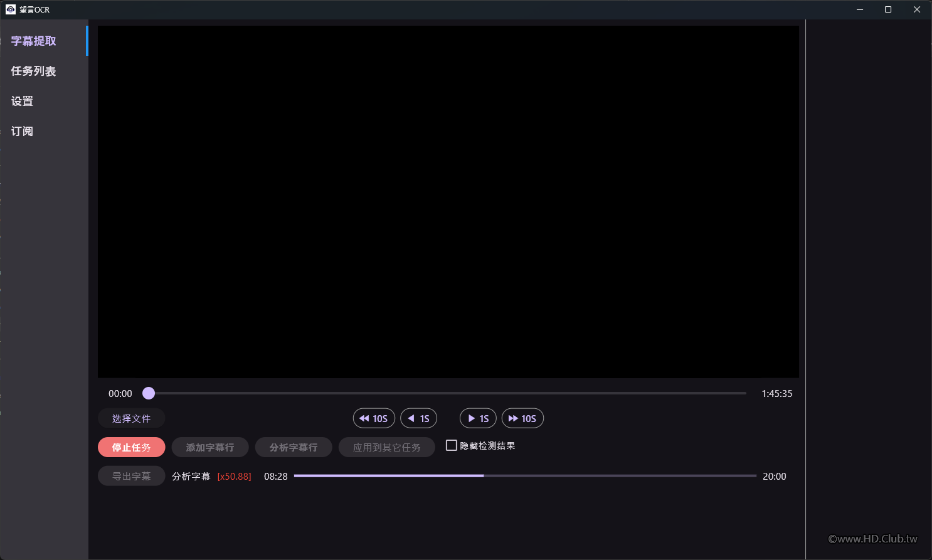Select the 分析字幕行 option
This screenshot has height=560, width=932.
click(293, 447)
